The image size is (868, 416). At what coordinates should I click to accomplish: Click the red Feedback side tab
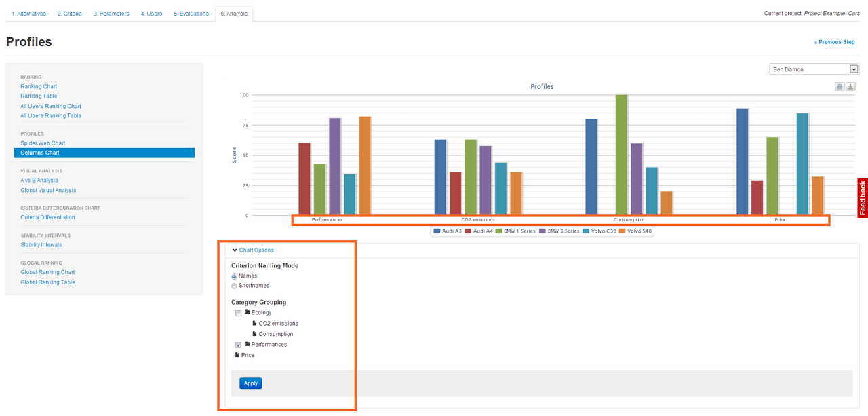click(x=863, y=198)
